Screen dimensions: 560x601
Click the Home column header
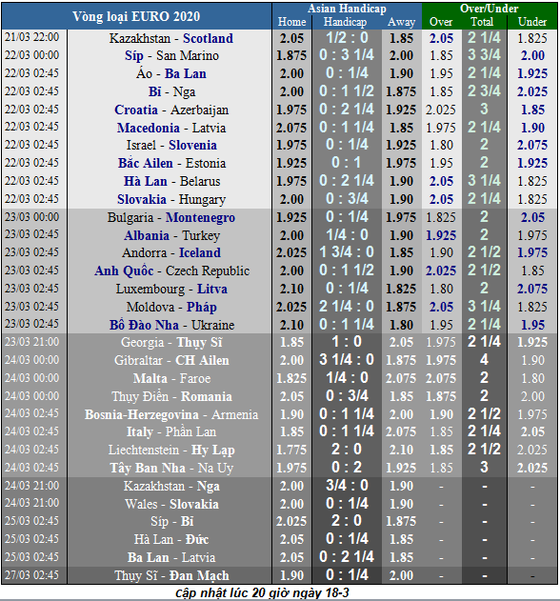coord(292,22)
